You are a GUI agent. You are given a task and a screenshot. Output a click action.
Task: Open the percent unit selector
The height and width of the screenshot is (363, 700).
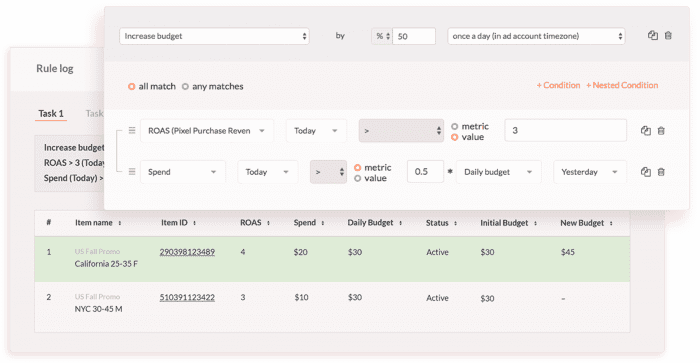pyautogui.click(x=382, y=36)
